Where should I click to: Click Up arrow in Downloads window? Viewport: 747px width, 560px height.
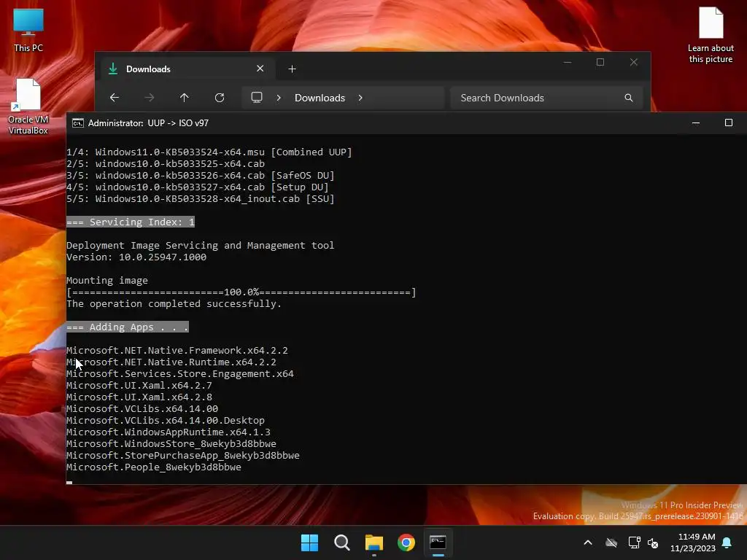(185, 98)
